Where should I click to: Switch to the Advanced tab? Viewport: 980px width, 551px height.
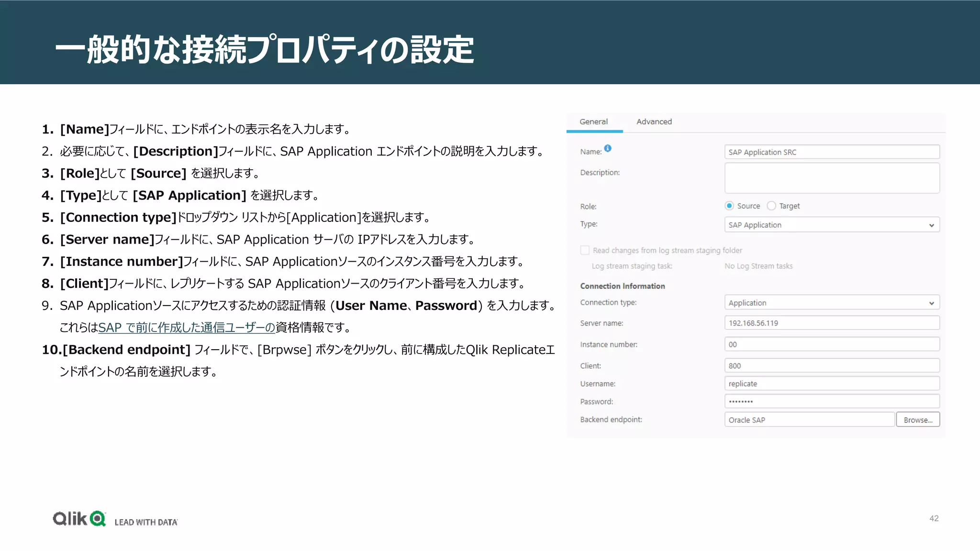pos(654,121)
